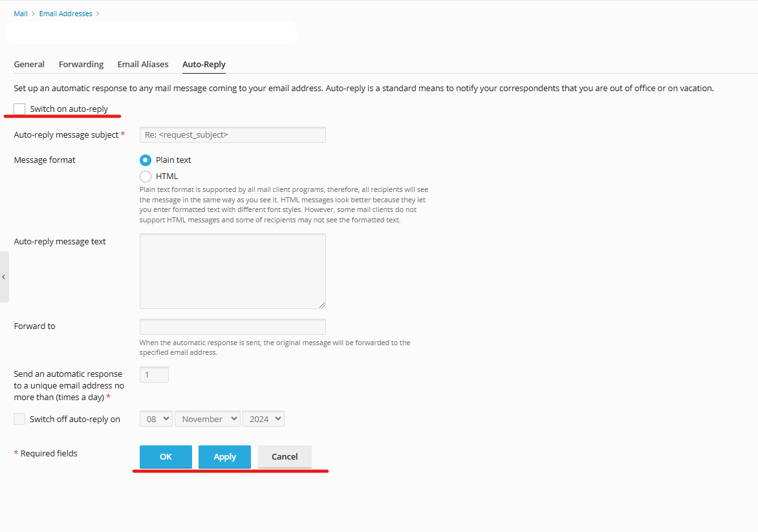Click the 'Auto-reply message subject' label

click(x=66, y=135)
